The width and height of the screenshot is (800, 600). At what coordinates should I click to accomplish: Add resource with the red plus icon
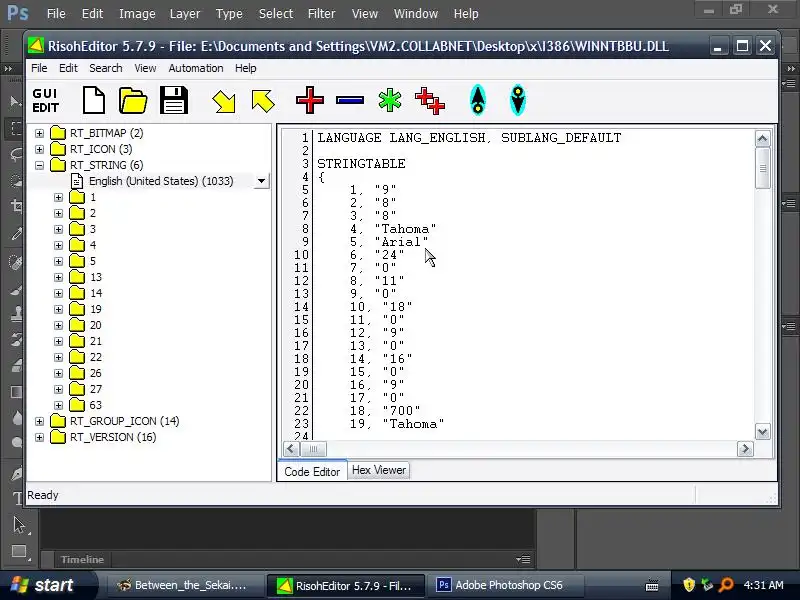[x=310, y=100]
